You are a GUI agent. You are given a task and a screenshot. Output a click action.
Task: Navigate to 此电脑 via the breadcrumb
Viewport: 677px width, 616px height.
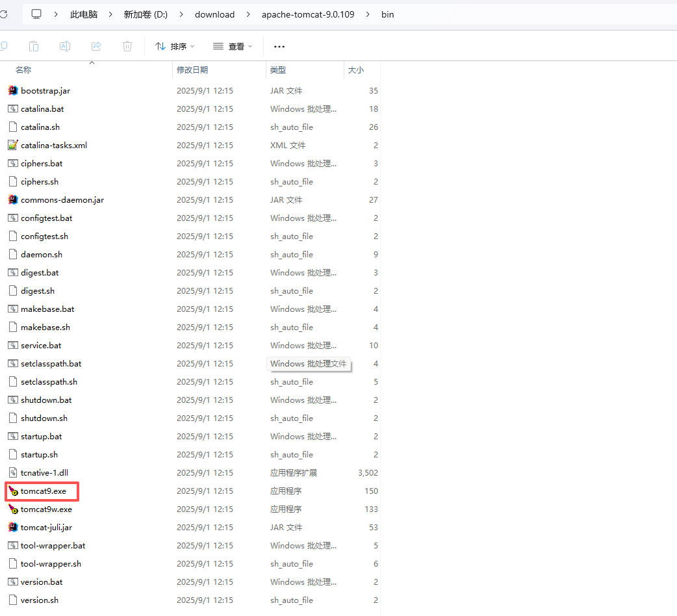[83, 14]
